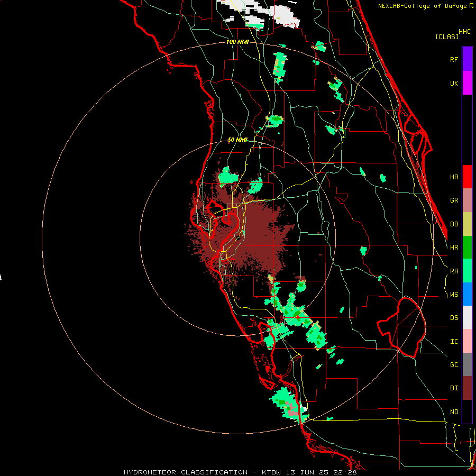The width and height of the screenshot is (476, 476).
Task: Click the RA bright green legend swatch
Action: coord(467,271)
